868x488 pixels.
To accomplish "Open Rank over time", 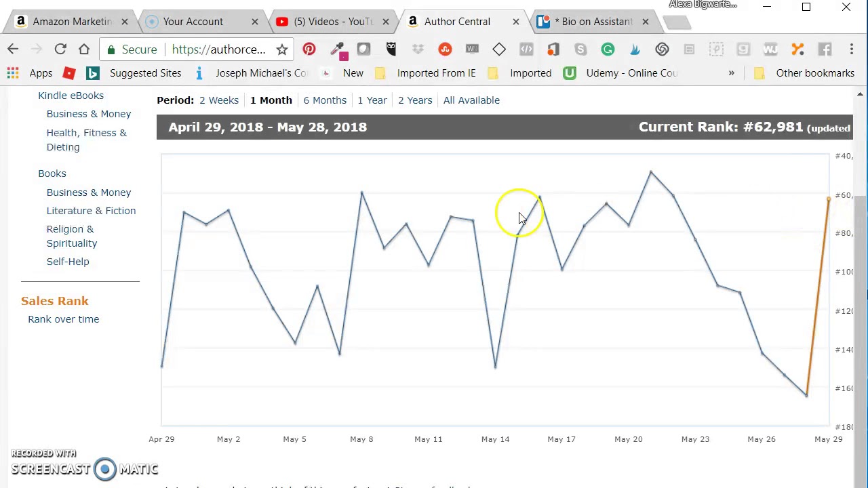I will click(x=63, y=319).
